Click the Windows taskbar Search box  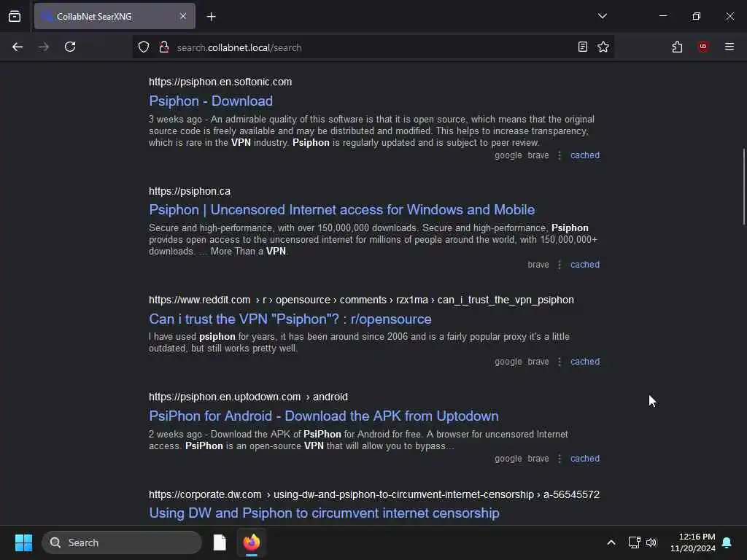122,542
